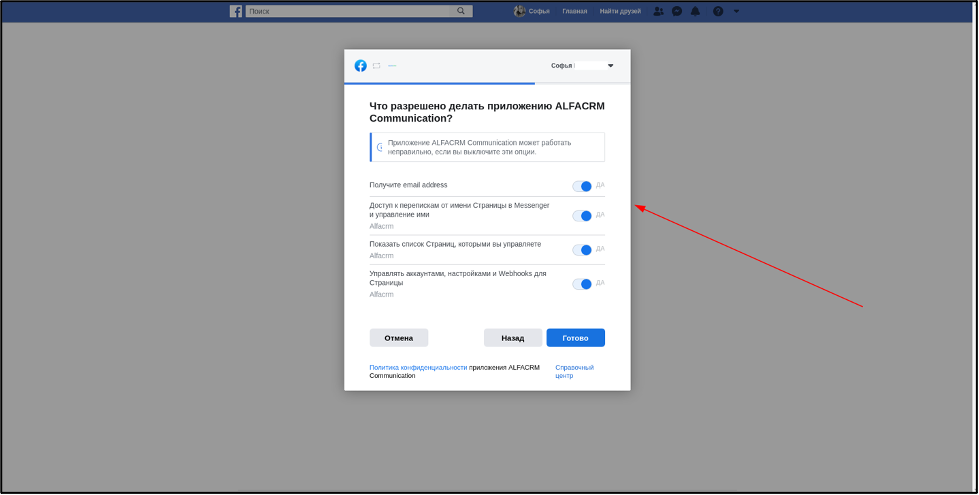Toggle the Webhooks management permission
Viewport: 979px width, 495px height.
click(x=582, y=284)
